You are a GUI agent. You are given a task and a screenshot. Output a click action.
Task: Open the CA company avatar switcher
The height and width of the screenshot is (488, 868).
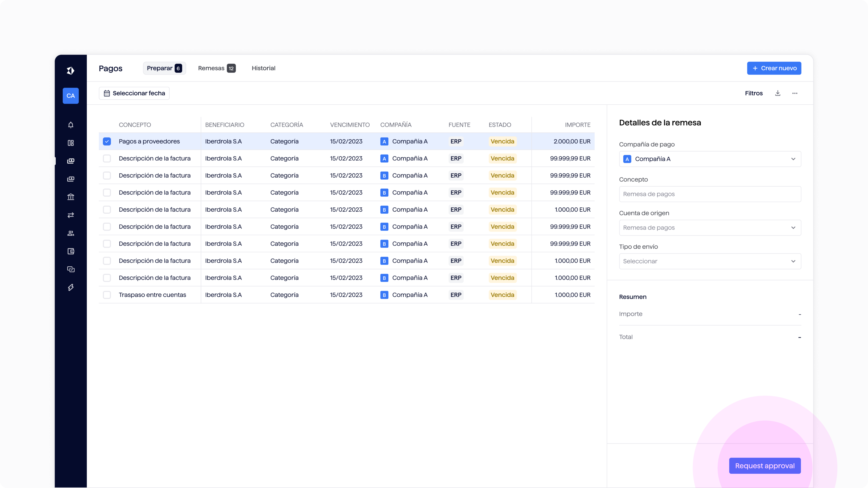pyautogui.click(x=71, y=96)
